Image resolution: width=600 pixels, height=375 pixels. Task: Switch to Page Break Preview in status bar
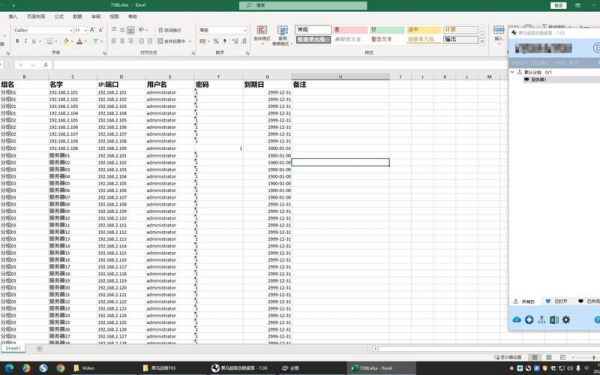point(562,357)
